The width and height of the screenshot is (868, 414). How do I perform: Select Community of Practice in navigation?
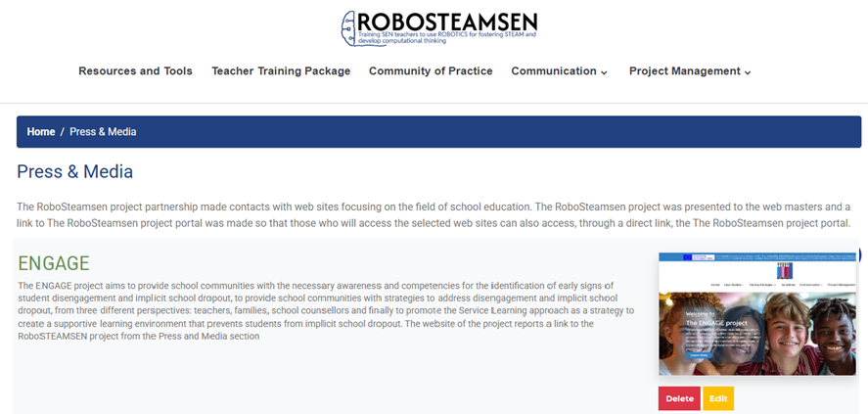point(431,71)
